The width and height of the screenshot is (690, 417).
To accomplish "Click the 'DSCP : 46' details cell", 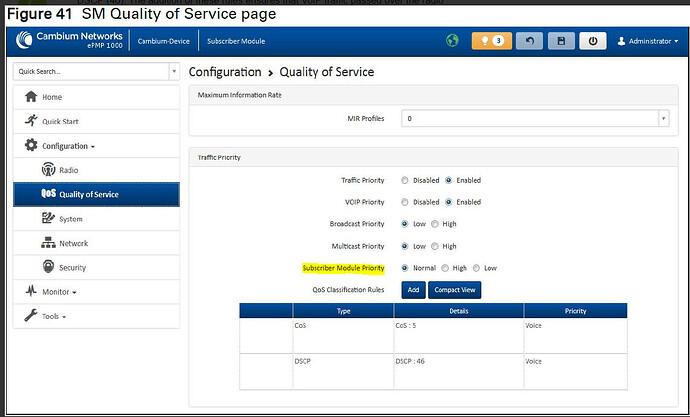I will (459, 372).
